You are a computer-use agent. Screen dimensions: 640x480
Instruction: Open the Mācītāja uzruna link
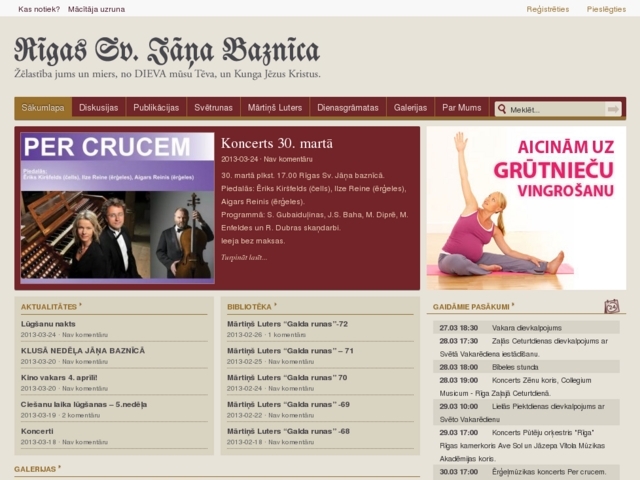96,9
